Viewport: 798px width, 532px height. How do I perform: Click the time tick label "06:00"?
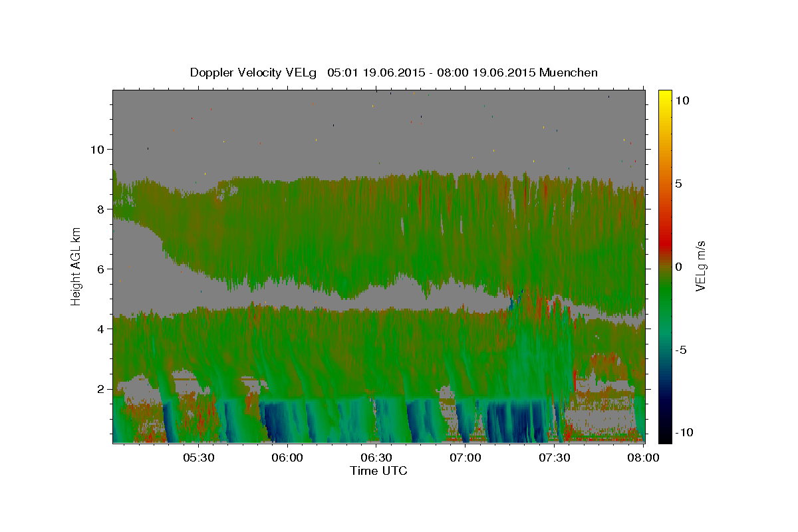[x=287, y=458]
